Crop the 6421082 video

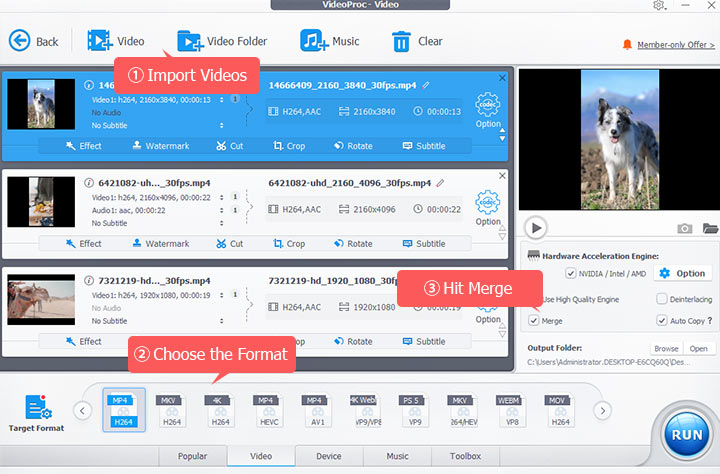(289, 244)
